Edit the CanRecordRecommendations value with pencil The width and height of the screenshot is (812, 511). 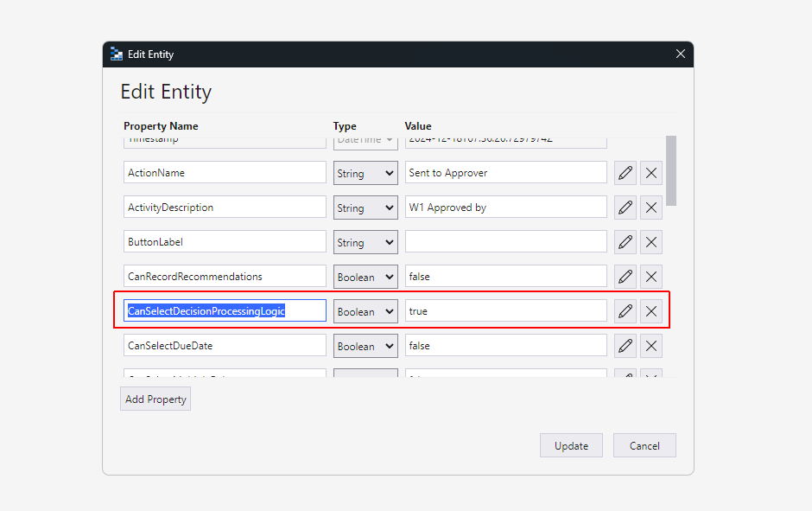tap(625, 277)
